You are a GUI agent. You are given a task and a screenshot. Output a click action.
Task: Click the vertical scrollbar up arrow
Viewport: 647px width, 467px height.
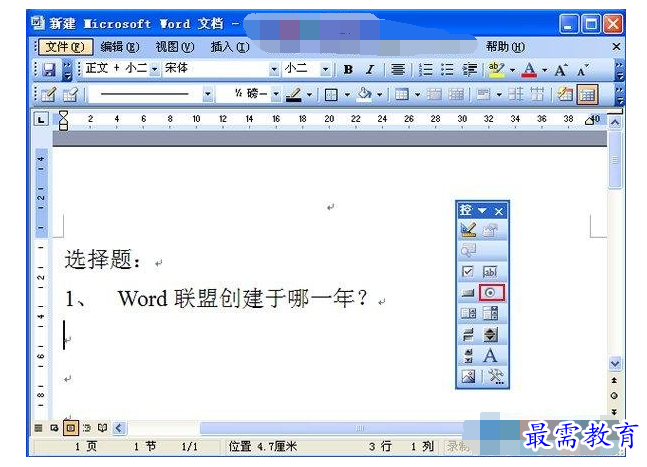615,123
